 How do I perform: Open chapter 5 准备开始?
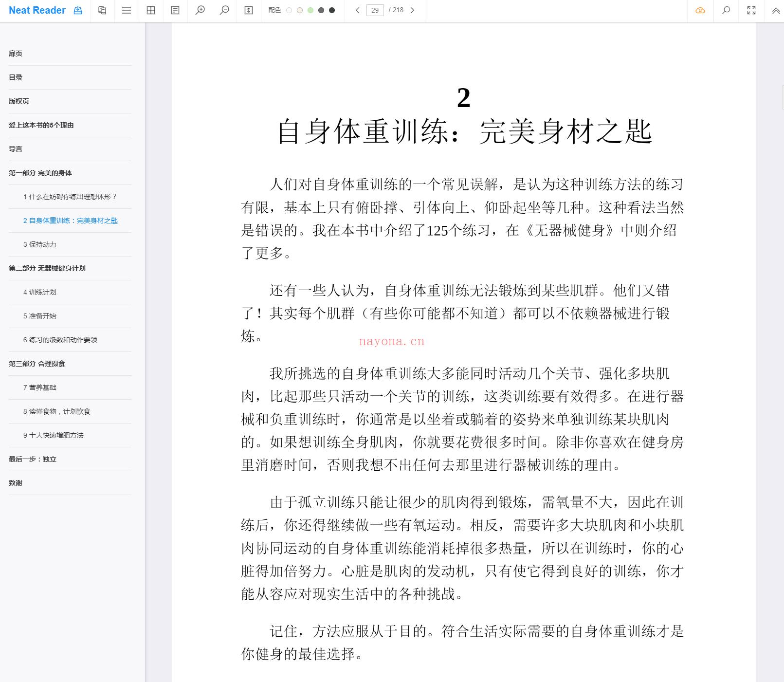(x=70, y=316)
